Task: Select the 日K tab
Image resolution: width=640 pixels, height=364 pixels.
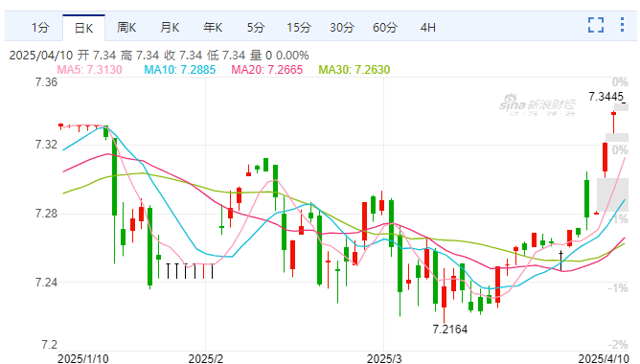Action: pyautogui.click(x=83, y=28)
